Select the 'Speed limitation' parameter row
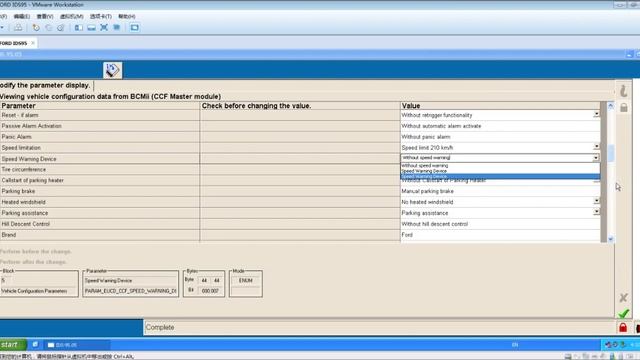640x360 pixels. pyautogui.click(x=100, y=148)
